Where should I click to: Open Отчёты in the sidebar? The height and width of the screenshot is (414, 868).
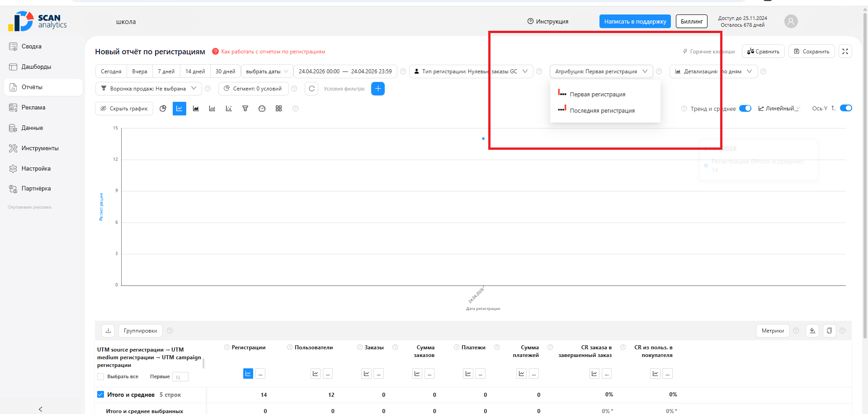point(43,87)
